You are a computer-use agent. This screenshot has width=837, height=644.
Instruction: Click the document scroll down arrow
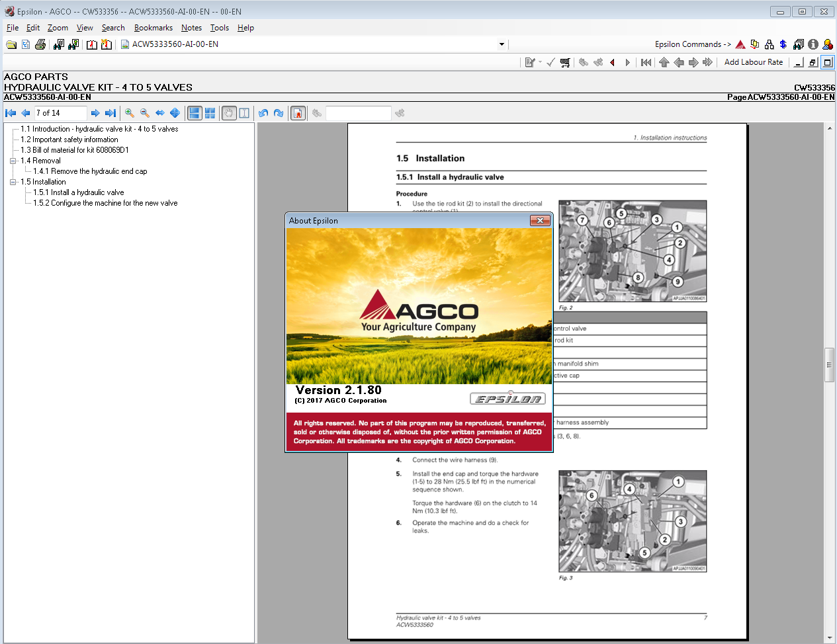(x=829, y=638)
